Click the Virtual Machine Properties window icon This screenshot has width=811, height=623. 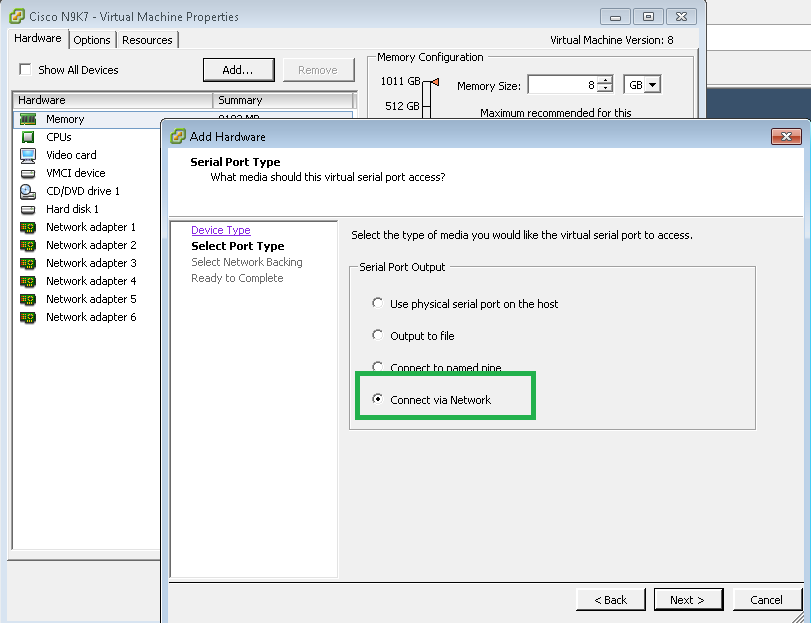click(17, 16)
